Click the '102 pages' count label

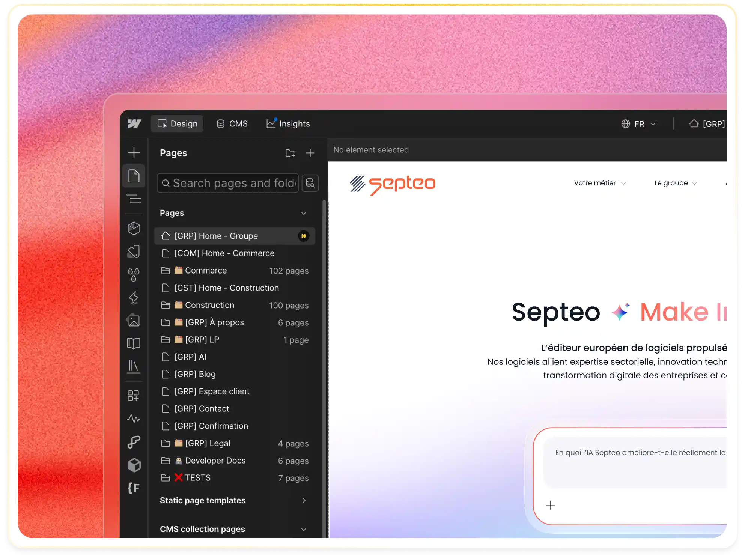[289, 271]
